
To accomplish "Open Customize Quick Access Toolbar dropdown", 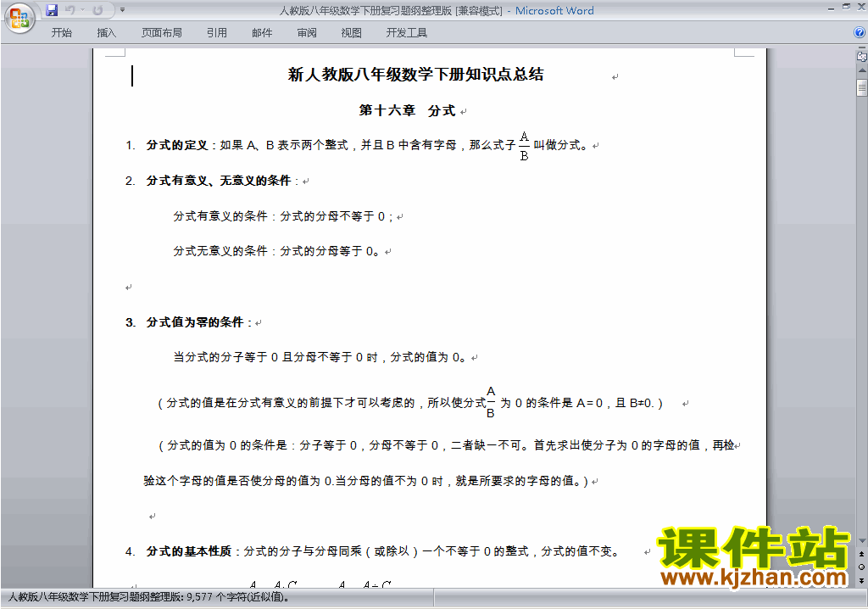I will 122,10.
